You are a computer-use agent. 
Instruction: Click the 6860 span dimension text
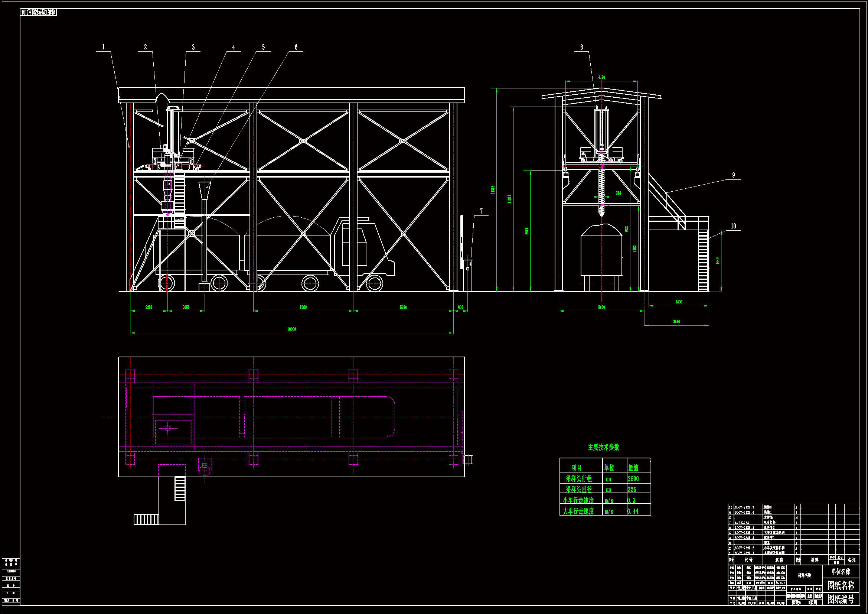coord(303,307)
